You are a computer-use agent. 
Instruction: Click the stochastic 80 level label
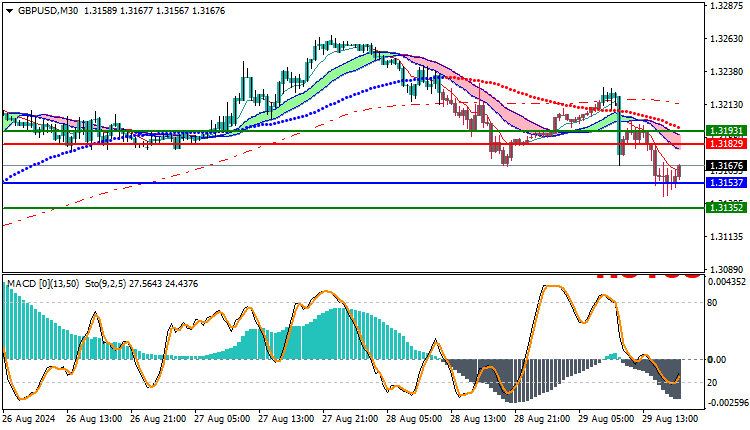point(712,303)
